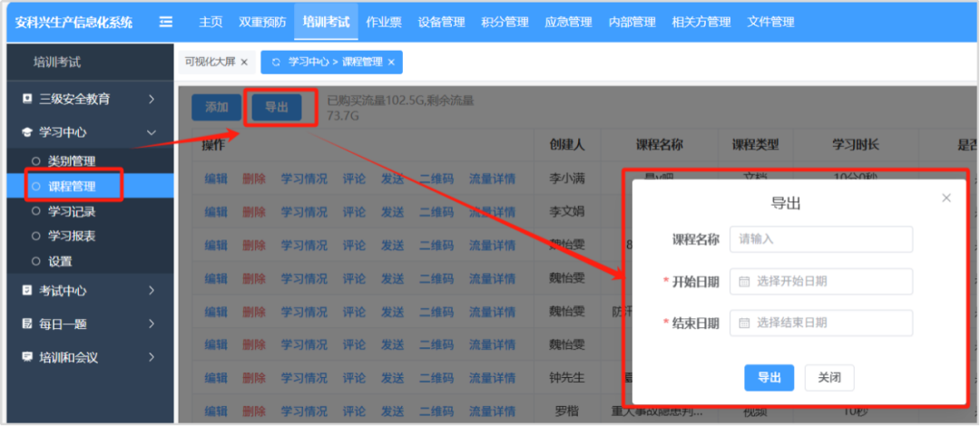Click the 学习中心 graduation cap icon
This screenshot has height=426, width=980.
26,132
